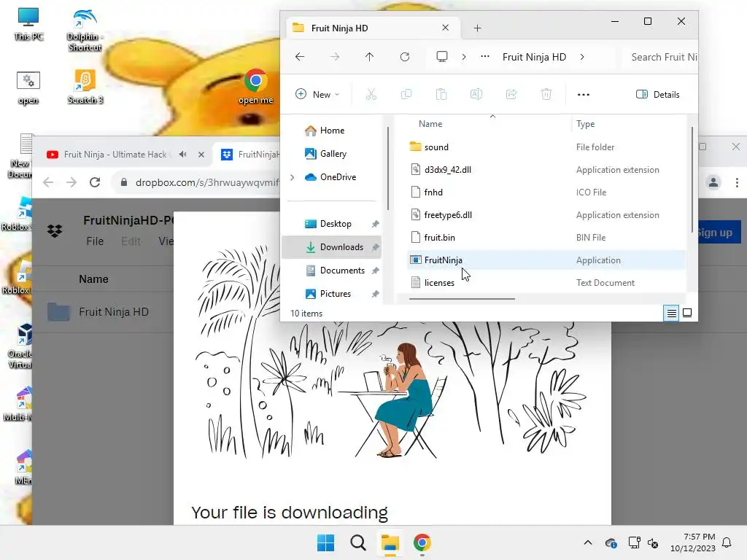Select the fruit.bin file

[x=546, y=238]
